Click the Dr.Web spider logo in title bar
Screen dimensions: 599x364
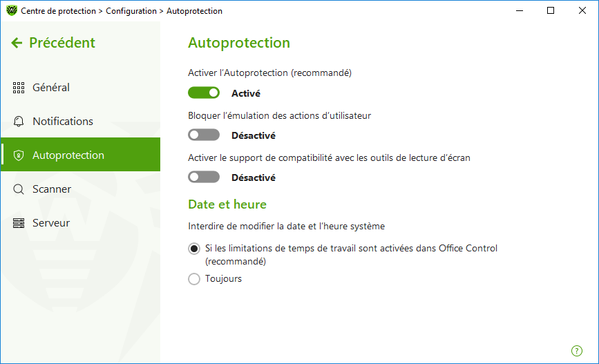[x=12, y=10]
